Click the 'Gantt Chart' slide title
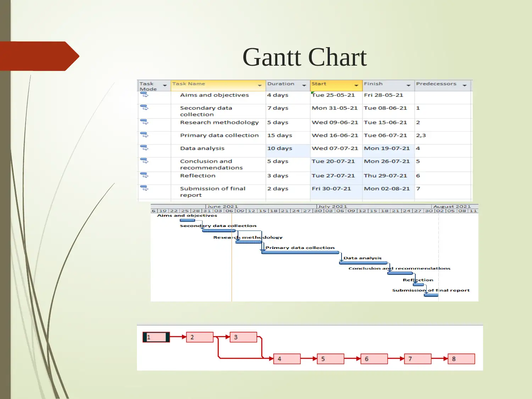 pyautogui.click(x=304, y=57)
